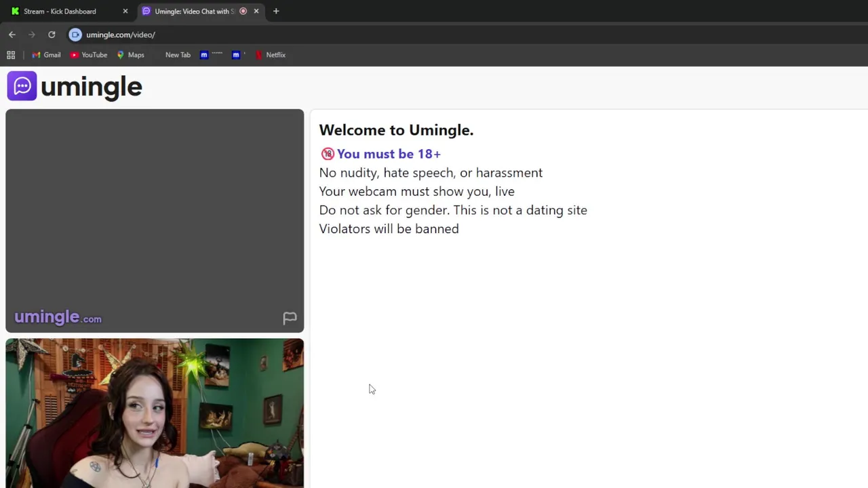This screenshot has height=488, width=868.
Task: Select the Umingle Video Chat tab
Action: [193, 11]
